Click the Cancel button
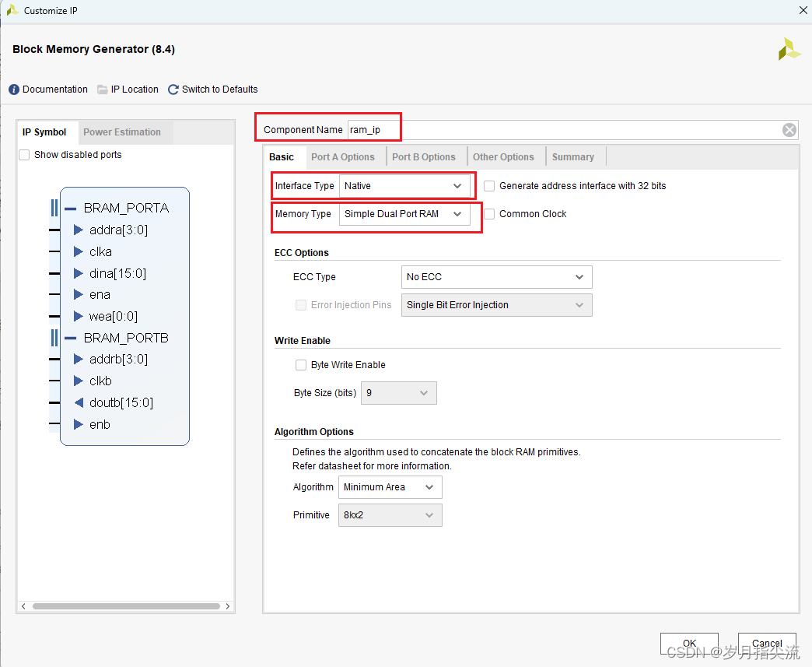The image size is (812, 667). [767, 643]
